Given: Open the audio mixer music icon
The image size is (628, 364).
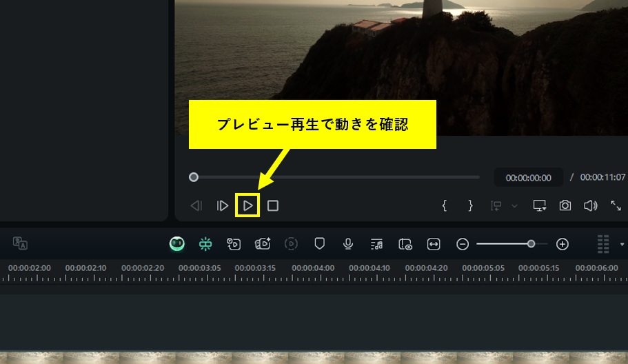Looking at the screenshot, I should point(376,244).
